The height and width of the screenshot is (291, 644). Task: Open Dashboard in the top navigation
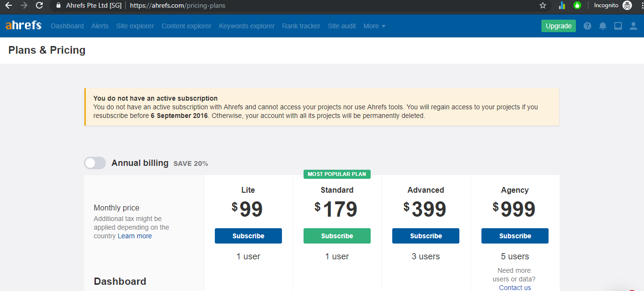[67, 26]
